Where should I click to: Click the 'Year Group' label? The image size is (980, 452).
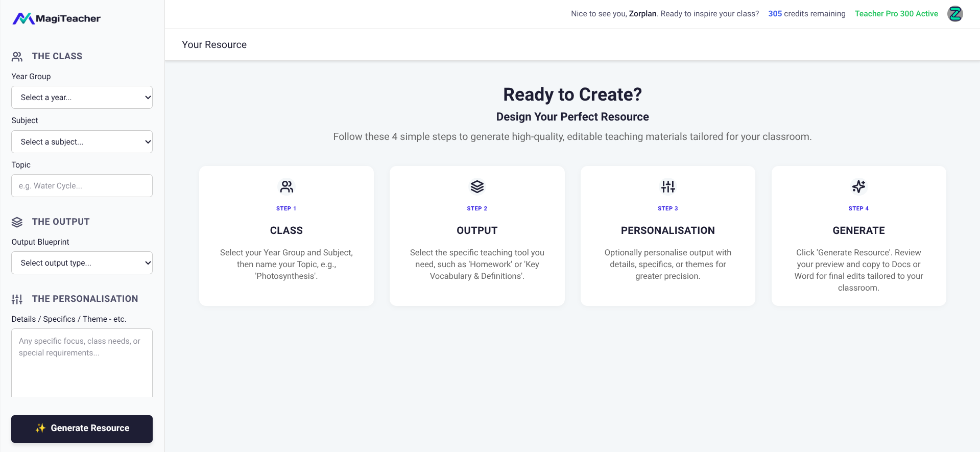[x=31, y=77]
